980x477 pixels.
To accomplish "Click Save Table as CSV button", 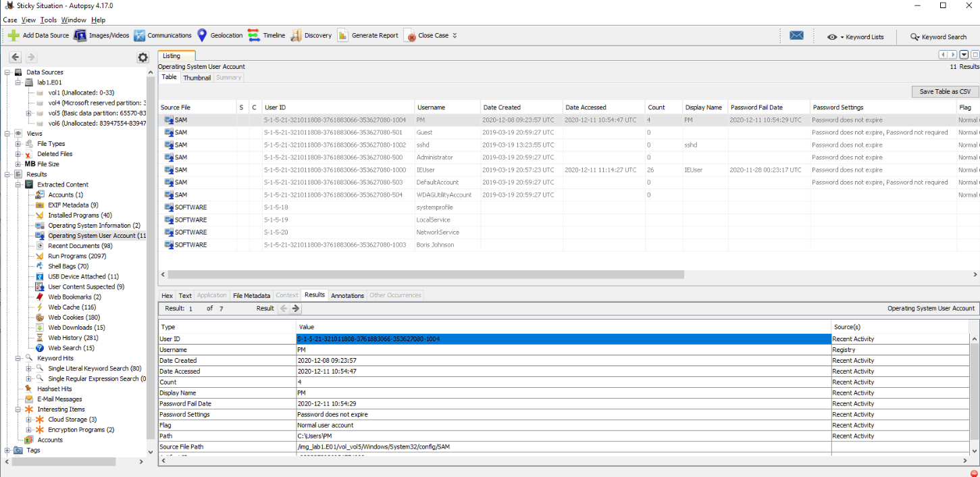I will (x=945, y=91).
